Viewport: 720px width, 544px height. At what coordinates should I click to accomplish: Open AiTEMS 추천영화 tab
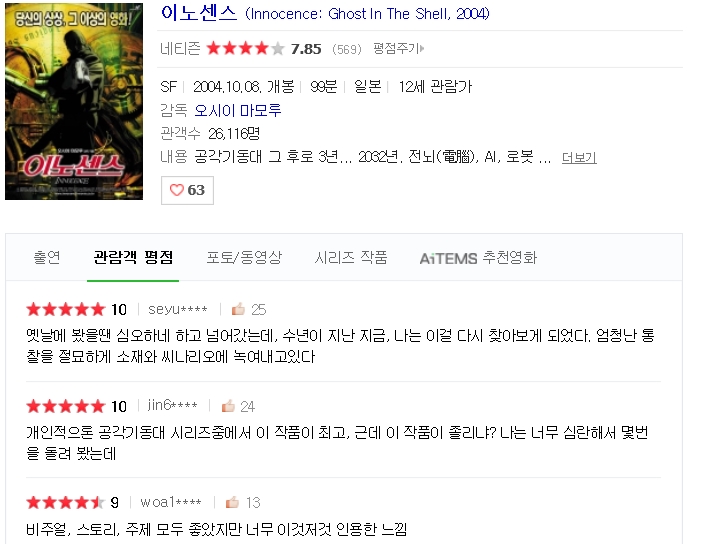click(478, 258)
